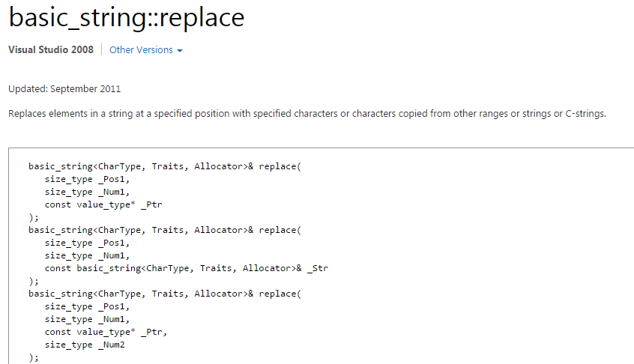Click the second replace( overload declaration line

[165, 230]
